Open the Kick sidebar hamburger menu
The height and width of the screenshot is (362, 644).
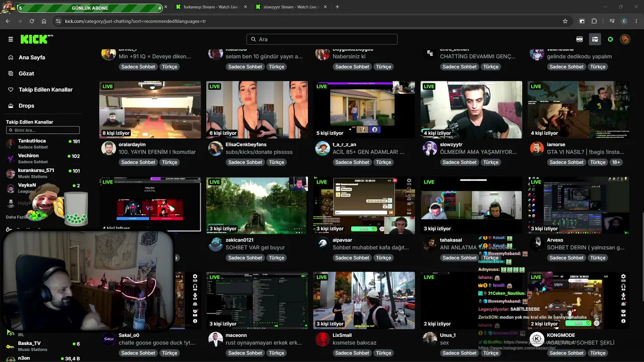(11, 39)
